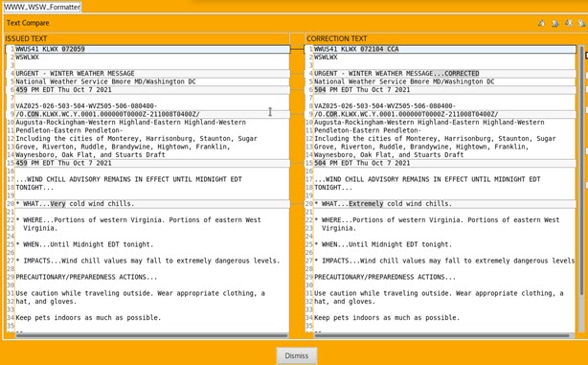Click 'Pendleton-Eastern Pendleton-' in Correction Text

[x=368, y=130]
